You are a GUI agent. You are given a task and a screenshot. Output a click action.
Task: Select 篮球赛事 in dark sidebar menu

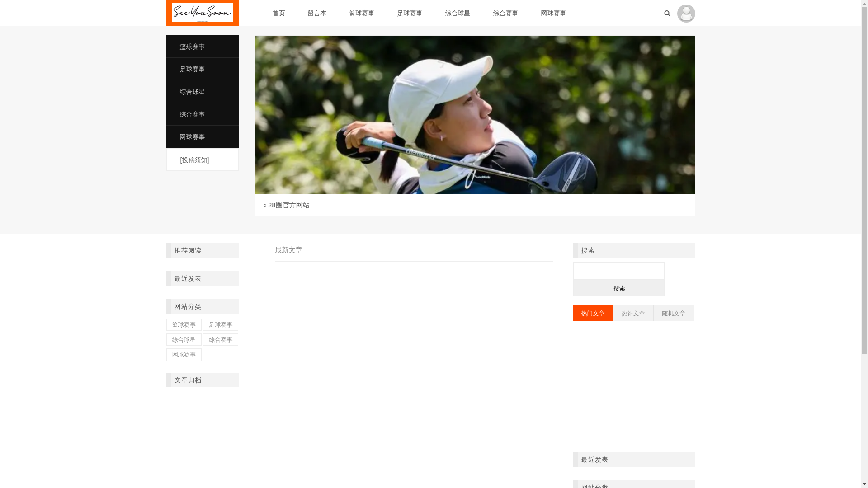tap(202, 47)
